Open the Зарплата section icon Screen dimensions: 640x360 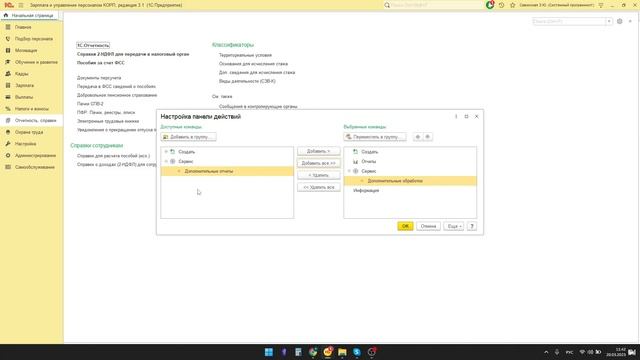click(x=8, y=85)
